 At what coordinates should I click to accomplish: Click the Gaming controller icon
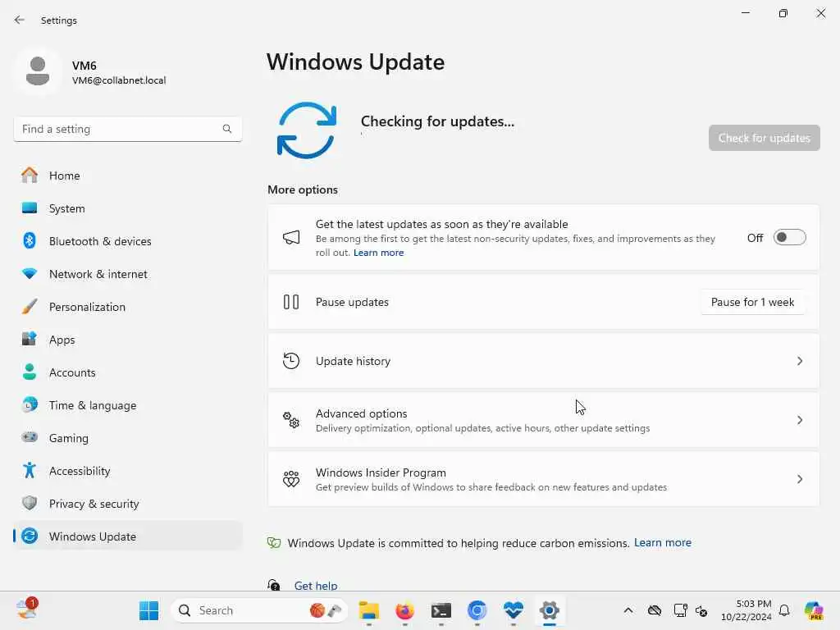(x=30, y=437)
